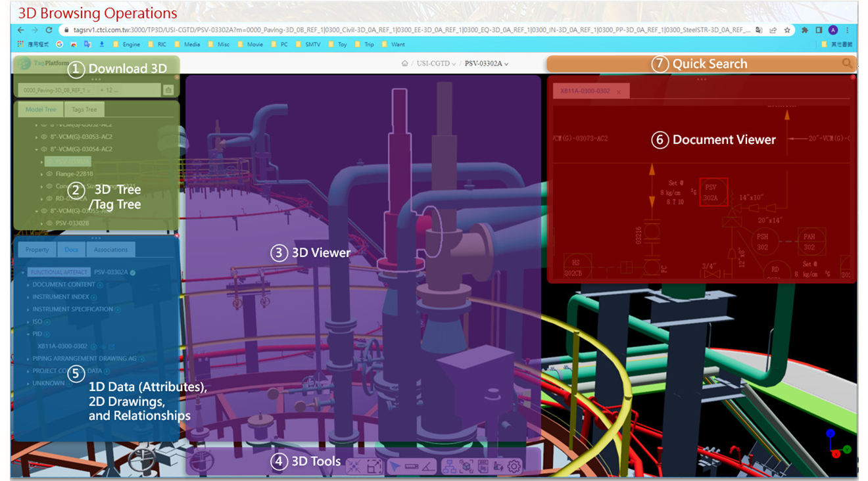This screenshot has width=868, height=481.
Task: Click the XYZ axis orientation gizmo
Action: click(838, 444)
